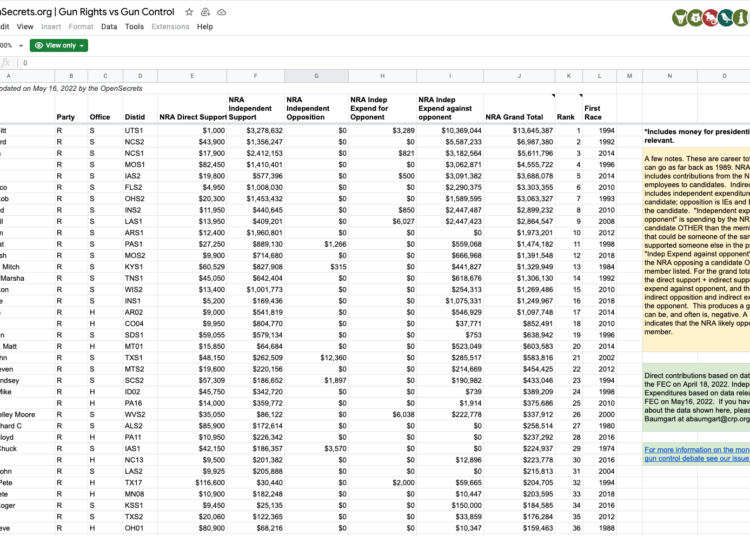Screen dimensions: 750x536
Task: Select column G header
Action: (316, 76)
